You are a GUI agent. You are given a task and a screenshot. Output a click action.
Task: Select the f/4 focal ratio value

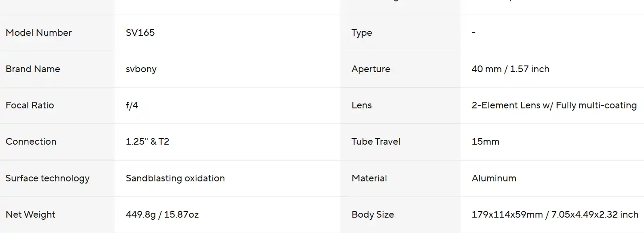pyautogui.click(x=132, y=105)
